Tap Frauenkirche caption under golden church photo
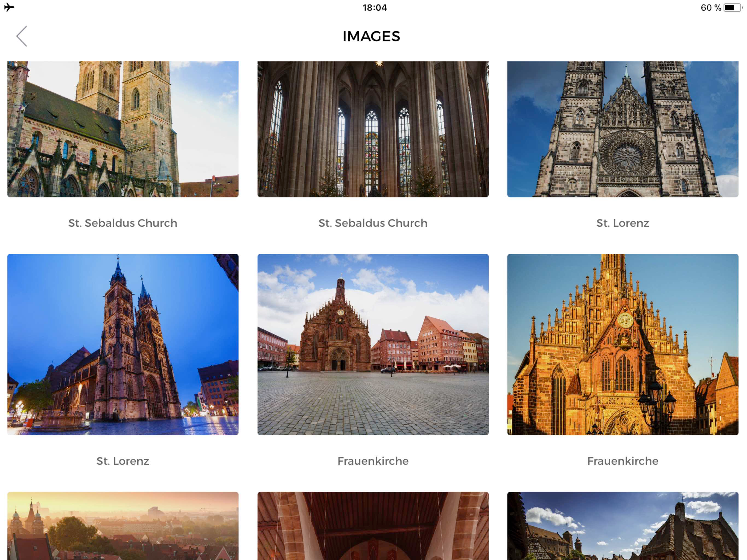 (622, 461)
